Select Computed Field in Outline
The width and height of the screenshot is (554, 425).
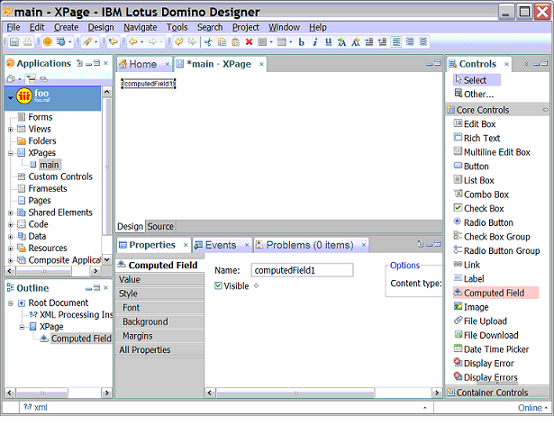point(81,338)
